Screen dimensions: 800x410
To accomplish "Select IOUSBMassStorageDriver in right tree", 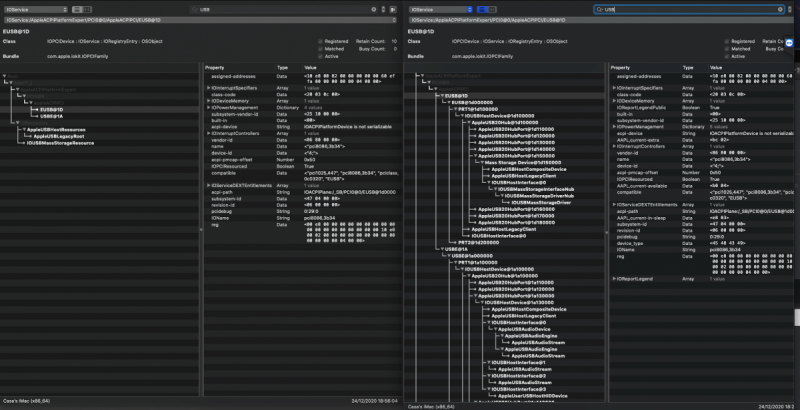I will 541,202.
